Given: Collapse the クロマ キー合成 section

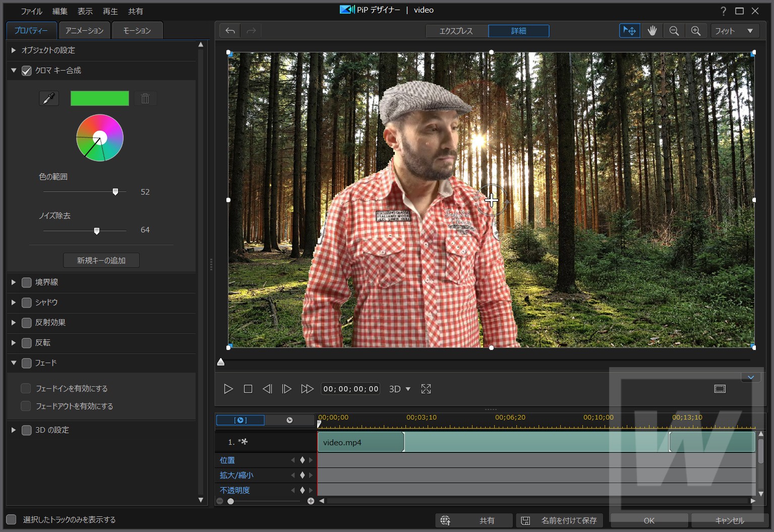Looking at the screenshot, I should (14, 71).
